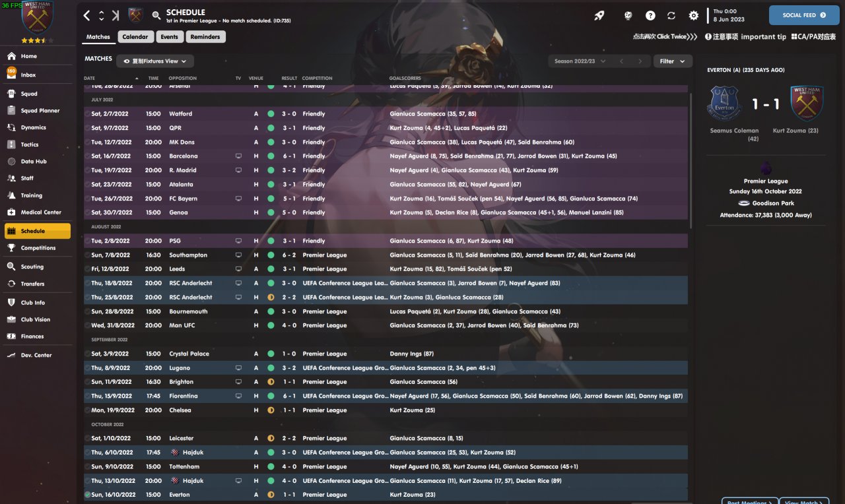This screenshot has width=845, height=504.
Task: Open the navigation history up-down arrows
Action: point(101,15)
